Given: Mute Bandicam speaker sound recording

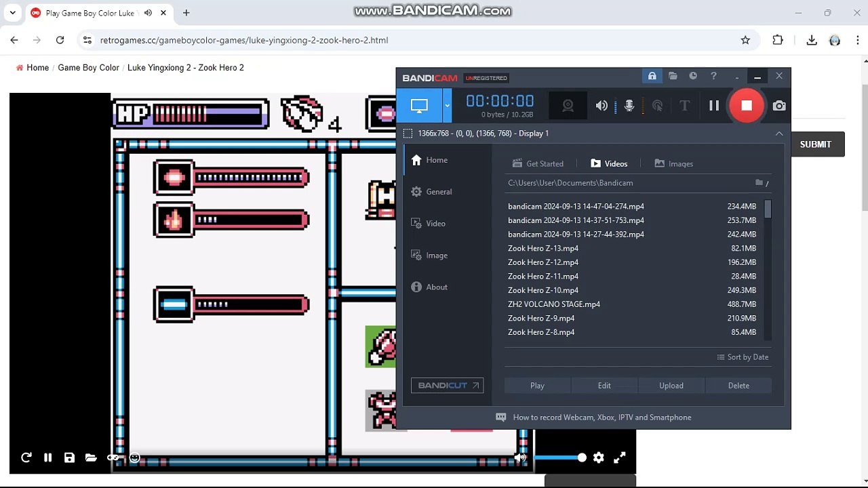Looking at the screenshot, I should (x=601, y=106).
